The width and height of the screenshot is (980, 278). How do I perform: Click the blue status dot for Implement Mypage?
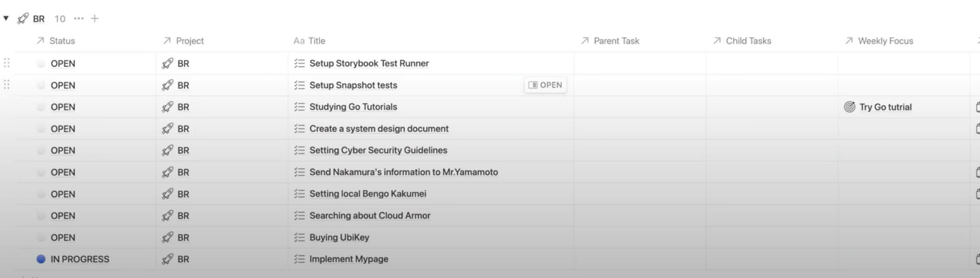click(41, 259)
